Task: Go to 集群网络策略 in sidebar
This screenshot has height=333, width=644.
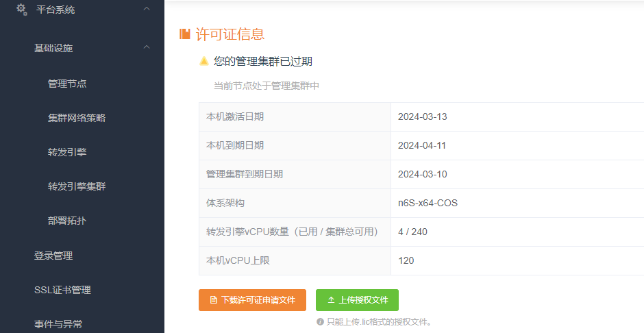Action: [77, 118]
